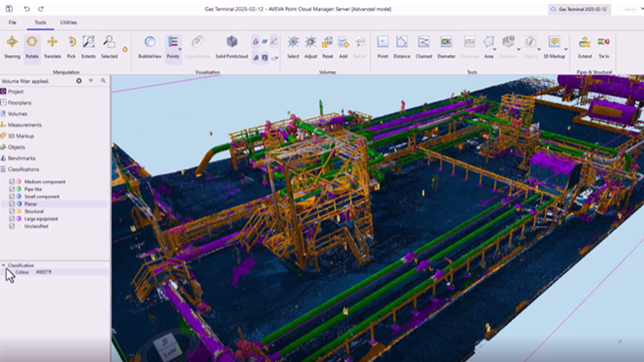This screenshot has width=644, height=362.
Task: Select the Volumes tree node
Action: pyautogui.click(x=17, y=114)
